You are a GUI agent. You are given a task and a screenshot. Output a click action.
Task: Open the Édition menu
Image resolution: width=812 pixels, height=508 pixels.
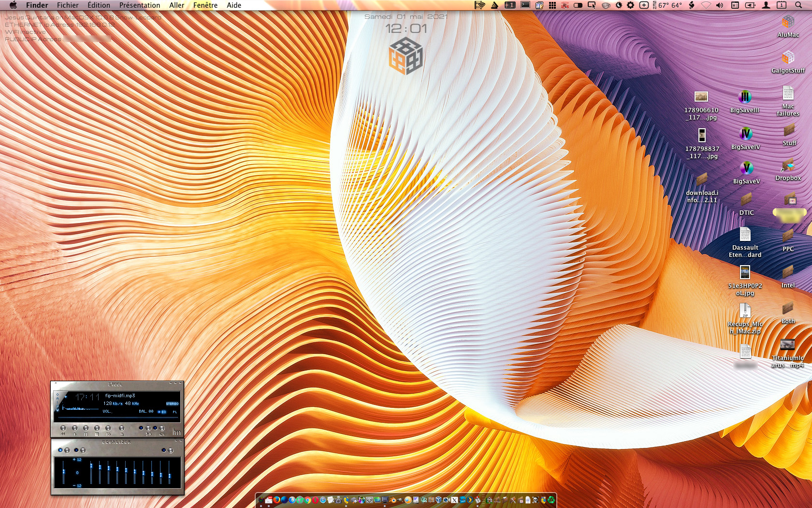tap(99, 5)
